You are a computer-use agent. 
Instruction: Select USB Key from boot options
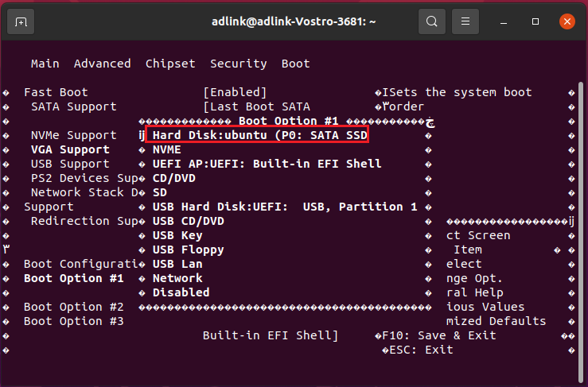coord(177,235)
